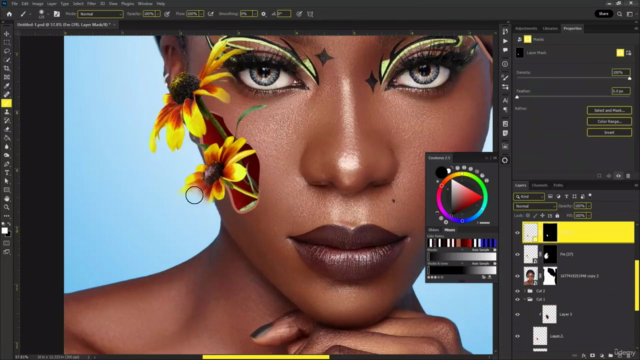Switch to the Channels tab
Screen dimensions: 640x360
[540, 185]
